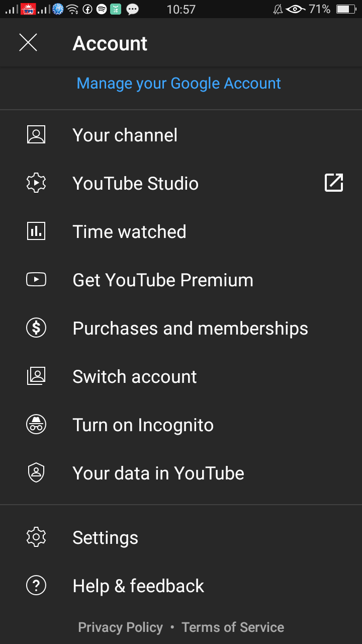This screenshot has width=362, height=644.
Task: Tap the Your channel person icon
Action: point(36,135)
